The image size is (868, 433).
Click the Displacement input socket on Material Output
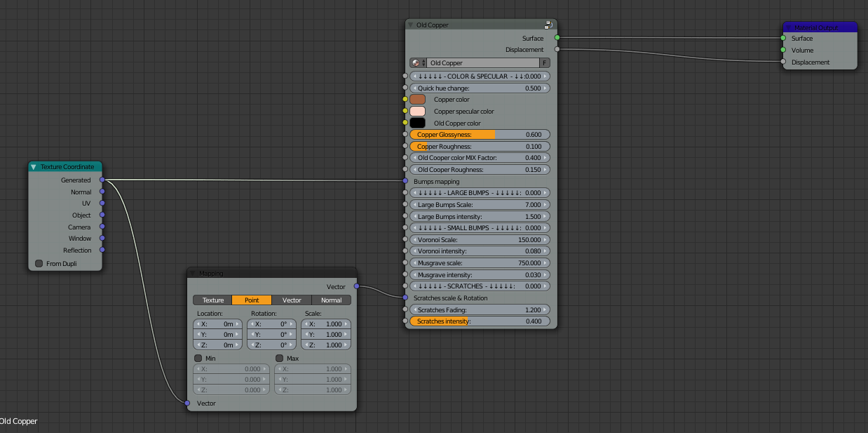(x=783, y=62)
